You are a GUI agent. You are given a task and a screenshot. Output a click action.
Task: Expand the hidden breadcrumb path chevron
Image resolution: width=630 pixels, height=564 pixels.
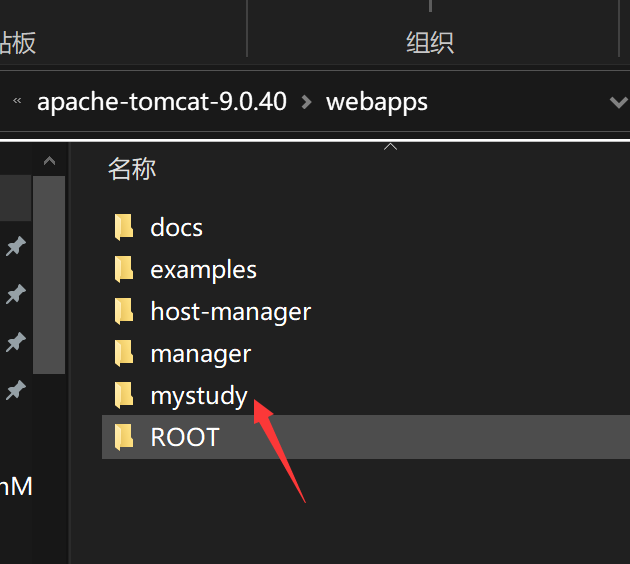point(17,102)
